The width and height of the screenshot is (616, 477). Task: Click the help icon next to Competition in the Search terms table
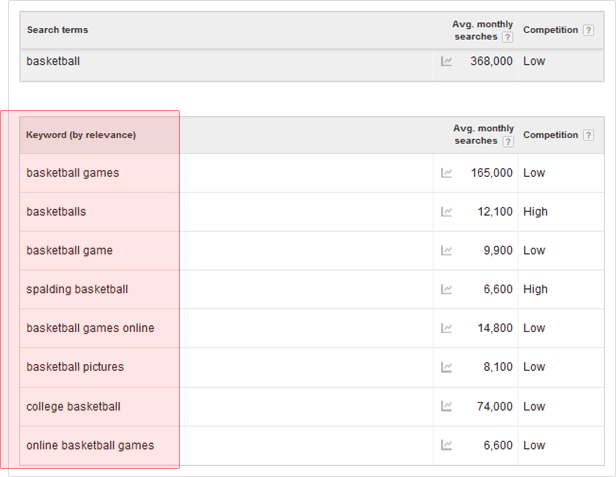pyautogui.click(x=589, y=31)
